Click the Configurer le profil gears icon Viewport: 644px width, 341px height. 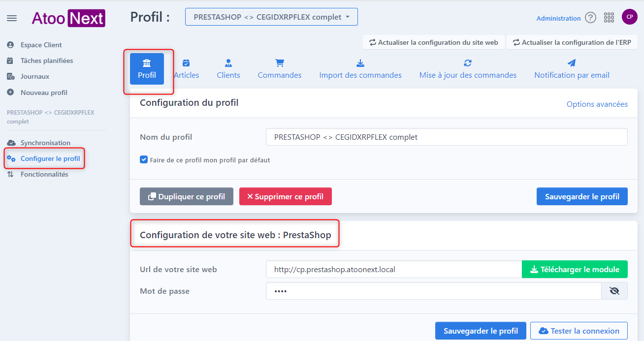point(11,158)
